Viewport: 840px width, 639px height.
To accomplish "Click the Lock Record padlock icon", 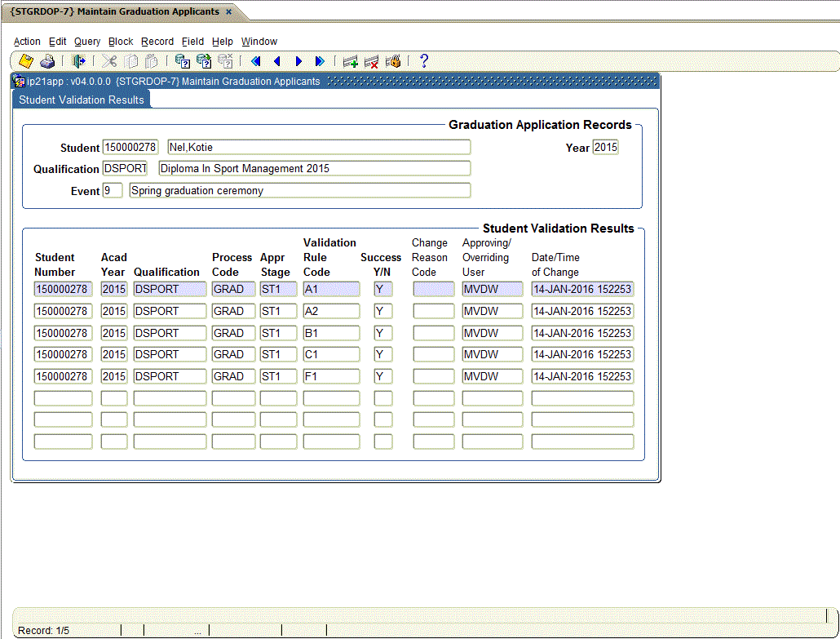I will point(392,61).
